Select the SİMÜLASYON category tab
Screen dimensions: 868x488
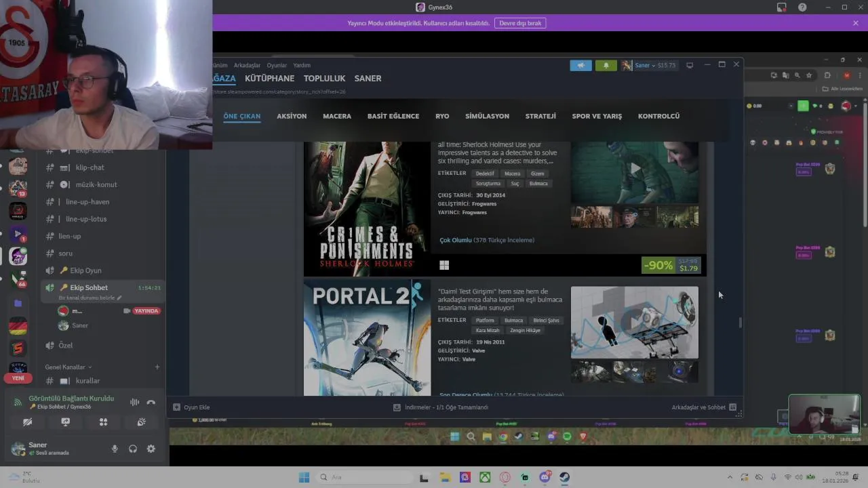click(487, 116)
